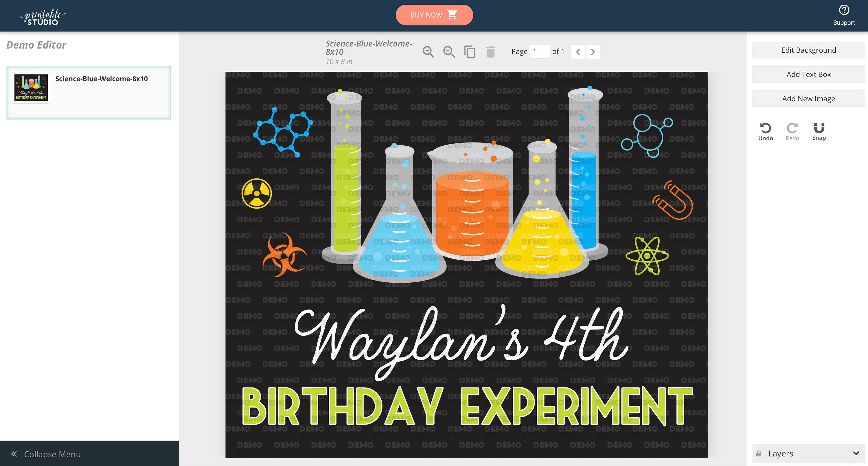868x466 pixels.
Task: Collapse the left menu
Action: pos(89,454)
